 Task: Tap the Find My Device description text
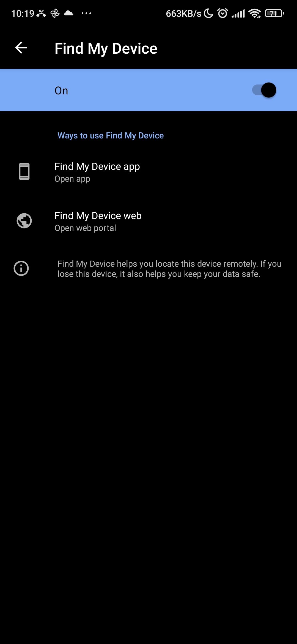point(169,269)
